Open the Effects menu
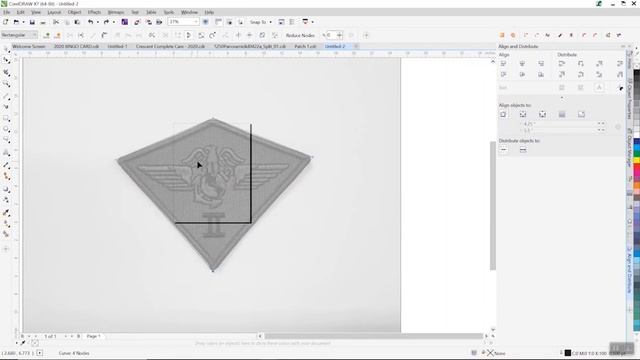640x360 pixels. [x=94, y=13]
